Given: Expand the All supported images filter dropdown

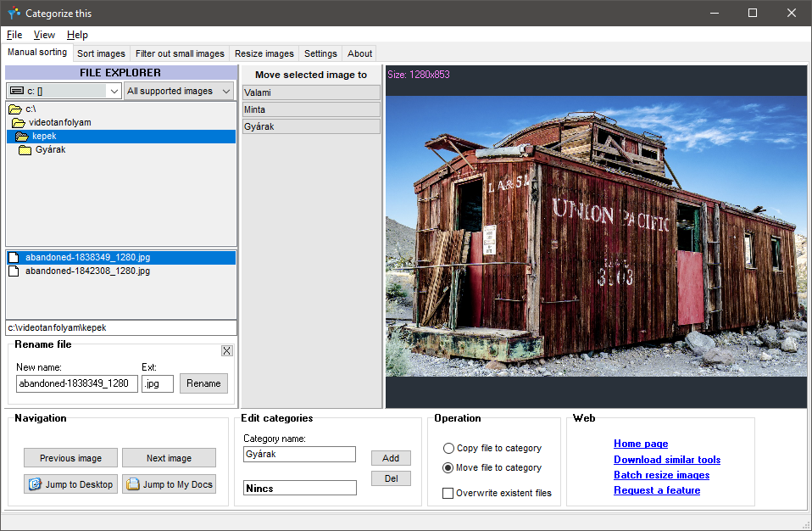Looking at the screenshot, I should (x=226, y=91).
